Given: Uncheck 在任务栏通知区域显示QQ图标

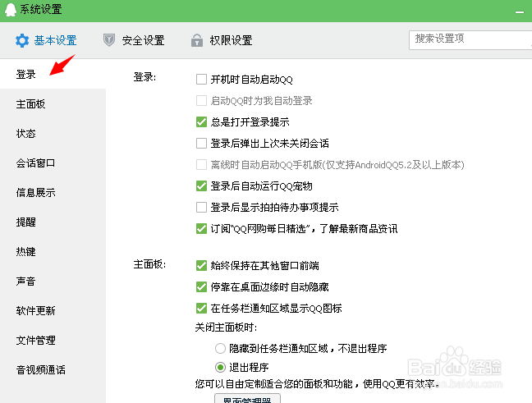Looking at the screenshot, I should (x=201, y=309).
